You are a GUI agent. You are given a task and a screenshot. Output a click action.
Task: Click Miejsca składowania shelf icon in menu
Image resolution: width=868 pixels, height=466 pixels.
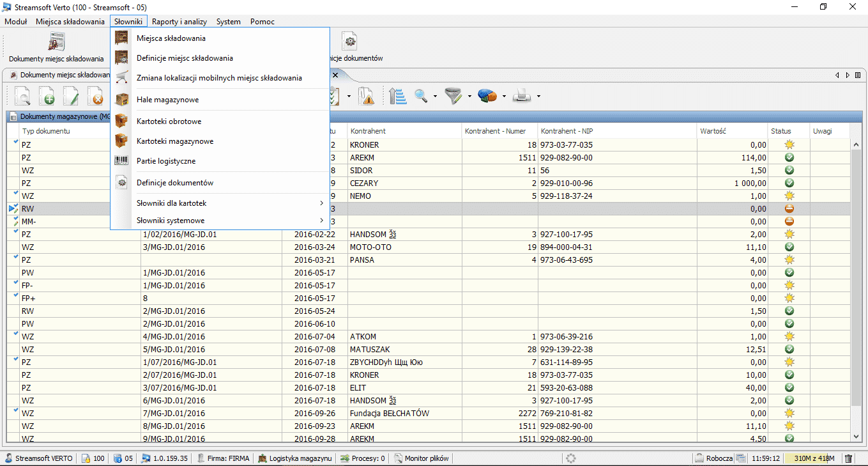tap(121, 38)
